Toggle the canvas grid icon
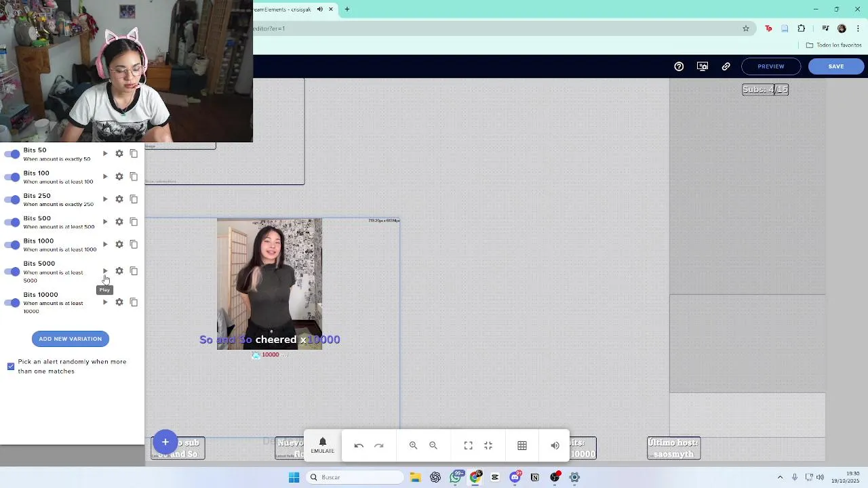The height and width of the screenshot is (488, 868). coord(522,445)
